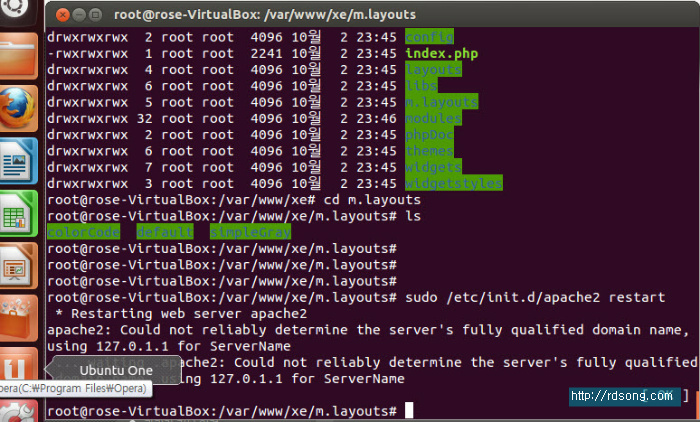Select the 'm.layouts' directory in listing
This screenshot has width=700, height=422.
(x=442, y=102)
